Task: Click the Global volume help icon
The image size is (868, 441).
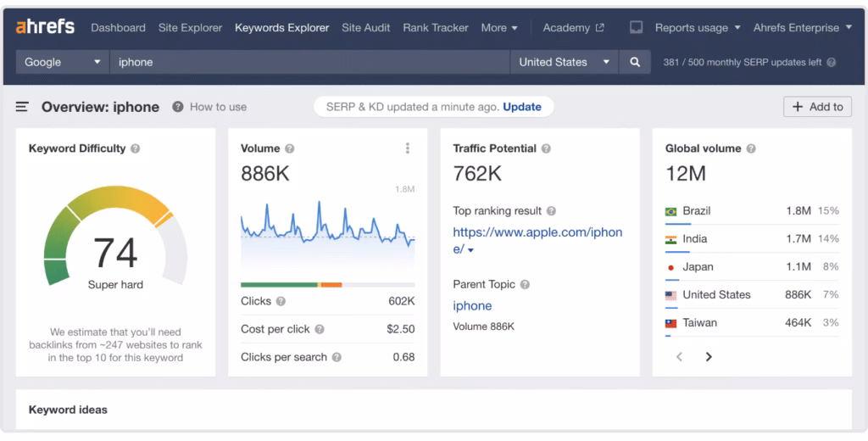Action: tap(750, 148)
